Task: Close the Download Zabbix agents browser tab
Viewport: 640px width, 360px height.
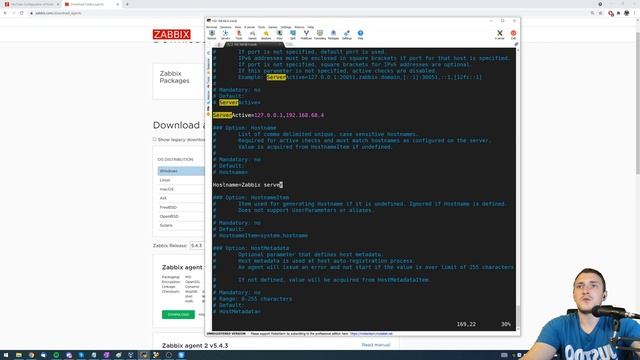Action: (x=118, y=4)
